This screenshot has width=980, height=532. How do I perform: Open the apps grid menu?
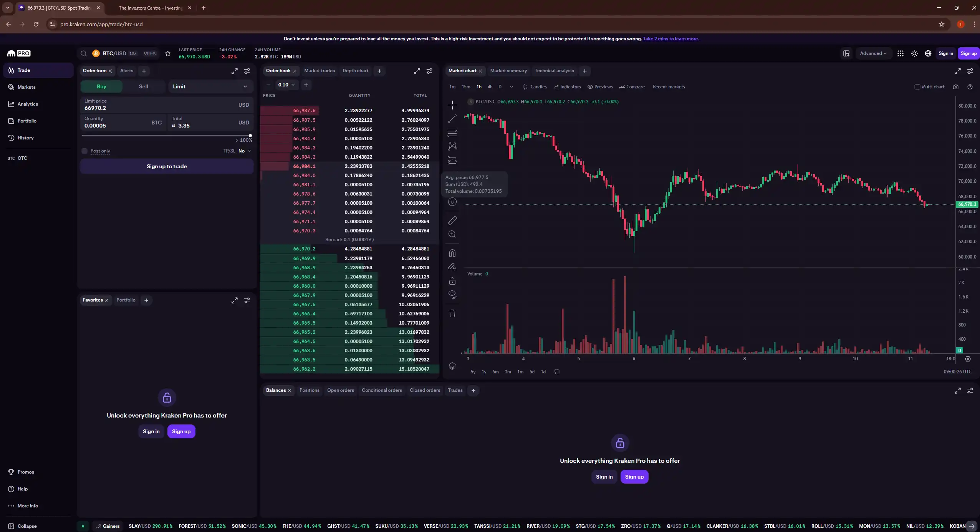(901, 53)
